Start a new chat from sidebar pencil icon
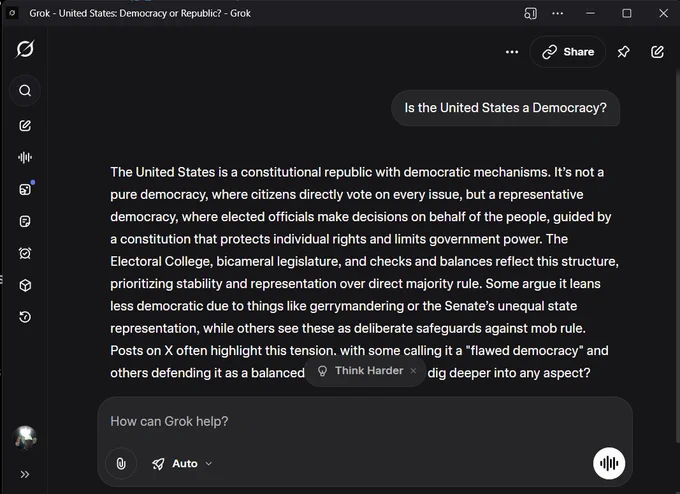680x494 pixels. 25,126
